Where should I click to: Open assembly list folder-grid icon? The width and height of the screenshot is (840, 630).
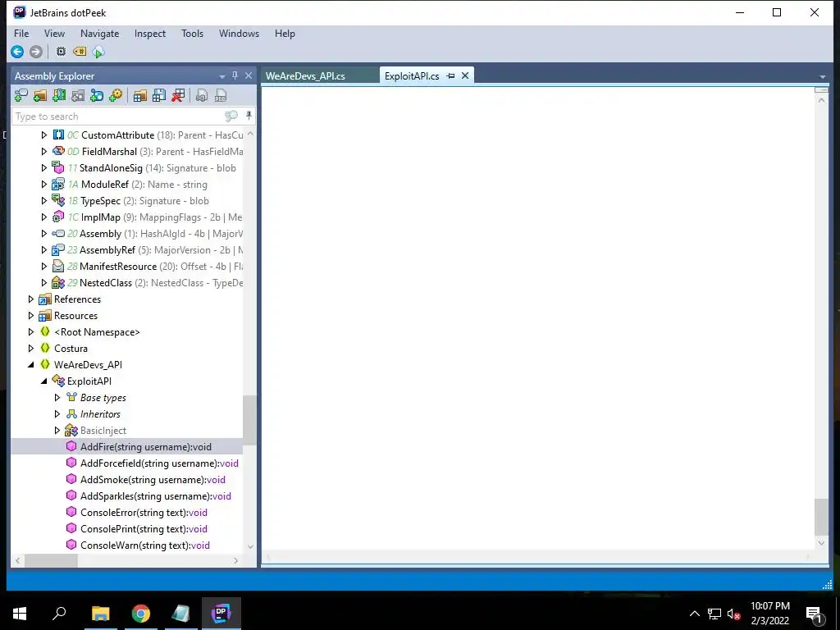pos(140,96)
